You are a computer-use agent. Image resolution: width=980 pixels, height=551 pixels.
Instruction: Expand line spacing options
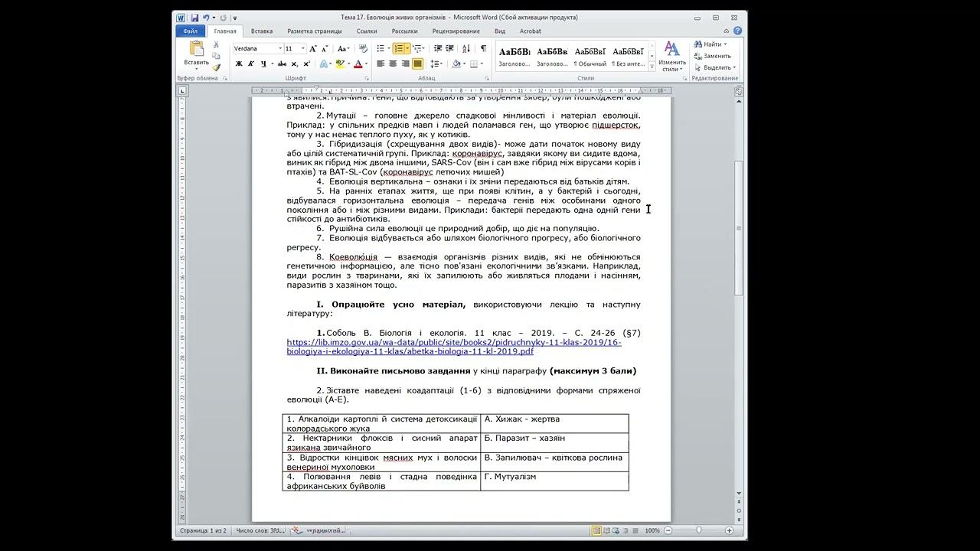point(438,64)
